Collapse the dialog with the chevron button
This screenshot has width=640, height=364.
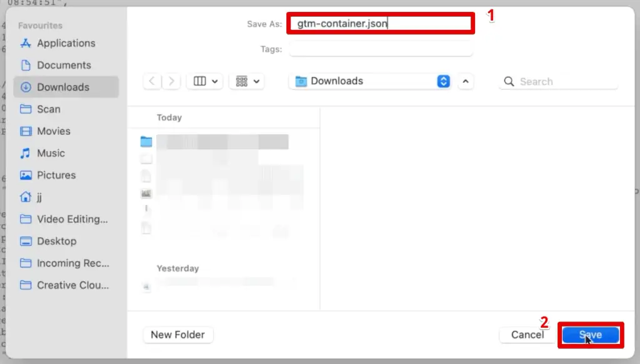tap(466, 81)
